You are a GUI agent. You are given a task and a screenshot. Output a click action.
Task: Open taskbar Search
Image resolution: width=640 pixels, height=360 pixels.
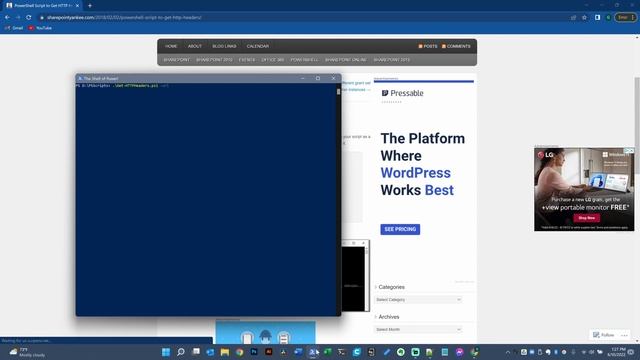click(181, 352)
